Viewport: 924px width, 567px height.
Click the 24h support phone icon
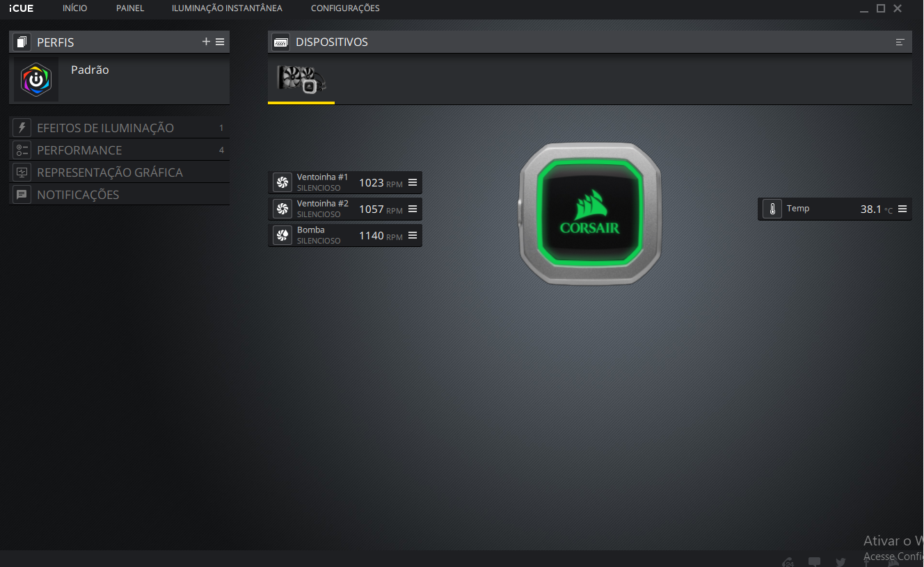tap(788, 561)
